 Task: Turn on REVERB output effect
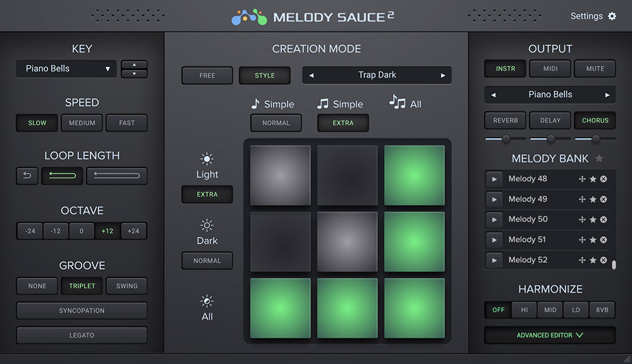pyautogui.click(x=505, y=120)
